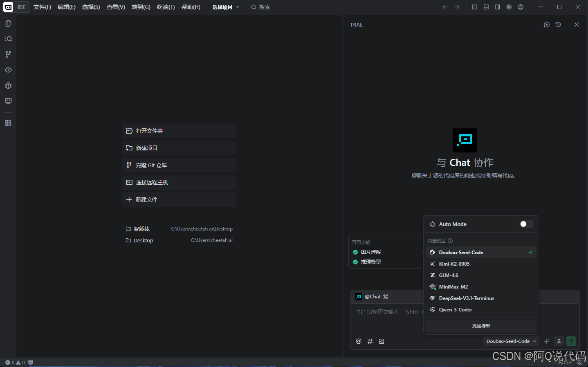The width and height of the screenshot is (588, 367).
Task: Select Qwen-3-Coder model option
Action: point(481,309)
